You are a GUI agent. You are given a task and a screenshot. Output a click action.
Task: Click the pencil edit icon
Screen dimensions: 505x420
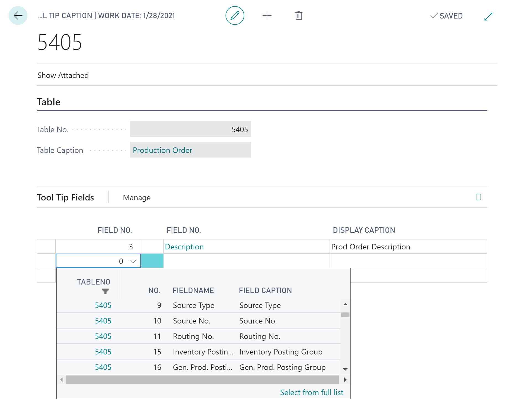pos(235,15)
